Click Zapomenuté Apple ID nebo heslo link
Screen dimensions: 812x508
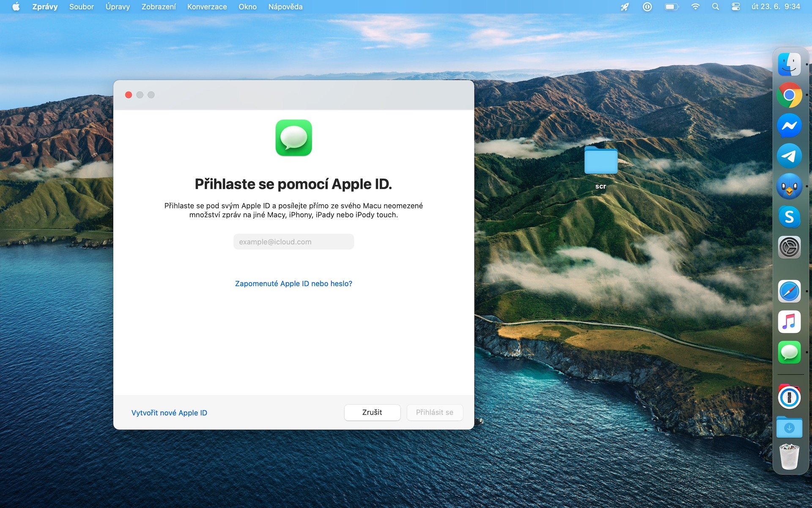[294, 284]
